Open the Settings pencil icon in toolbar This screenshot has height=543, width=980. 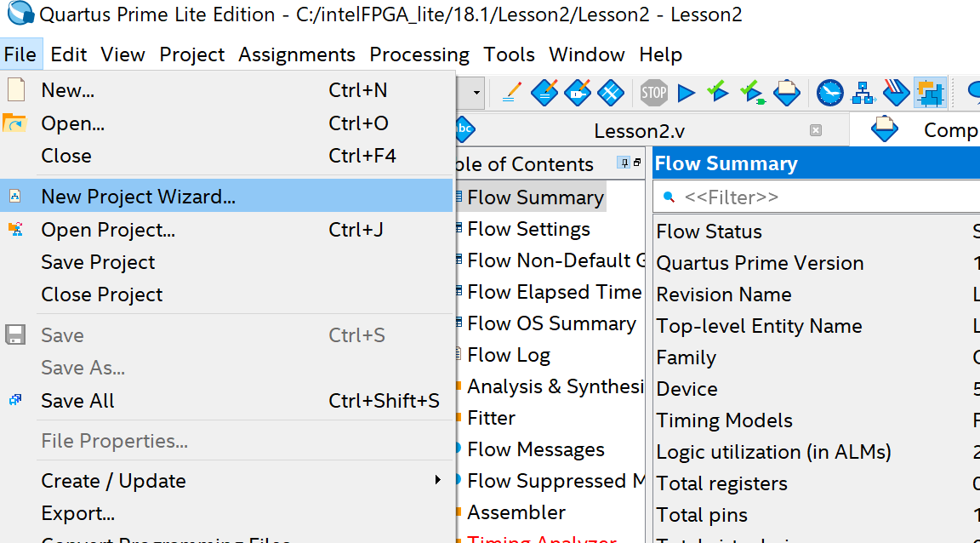point(512,94)
